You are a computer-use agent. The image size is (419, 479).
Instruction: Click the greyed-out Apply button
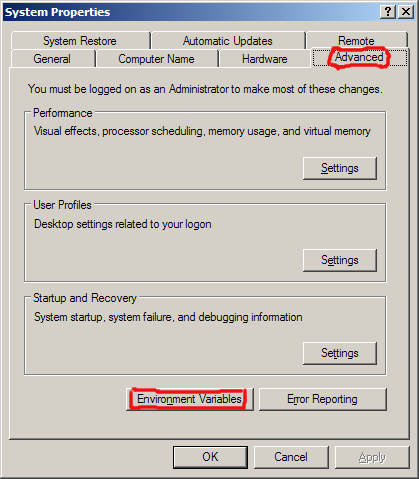[372, 457]
